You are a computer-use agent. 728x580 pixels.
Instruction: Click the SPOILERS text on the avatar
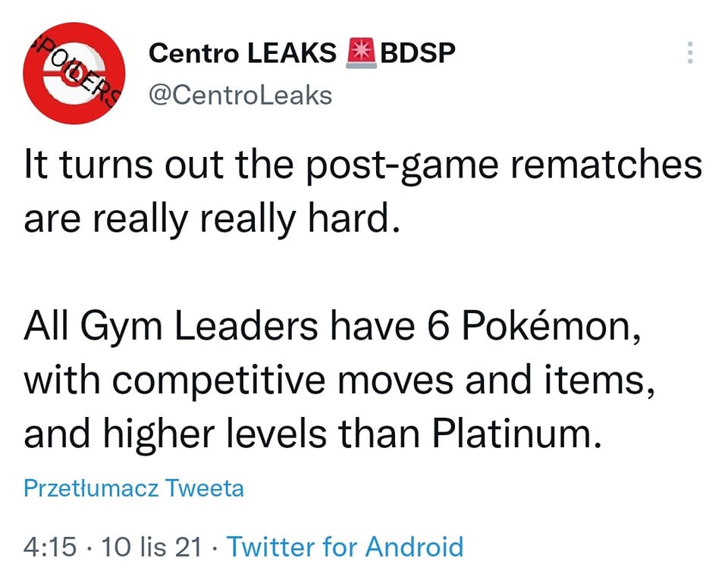tap(71, 64)
